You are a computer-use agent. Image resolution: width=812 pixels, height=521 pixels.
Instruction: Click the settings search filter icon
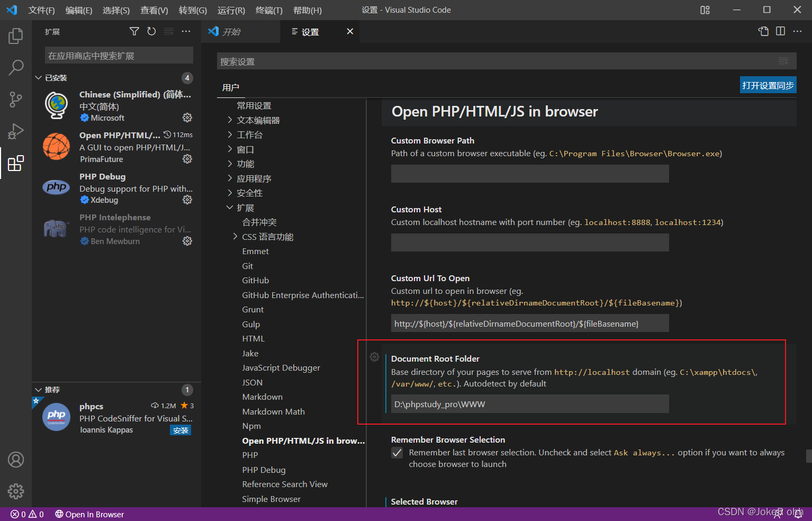pos(783,61)
